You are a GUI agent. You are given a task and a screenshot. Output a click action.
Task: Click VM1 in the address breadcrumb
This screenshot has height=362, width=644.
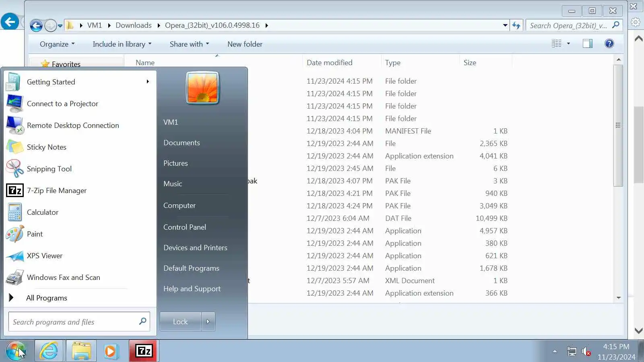(x=95, y=25)
